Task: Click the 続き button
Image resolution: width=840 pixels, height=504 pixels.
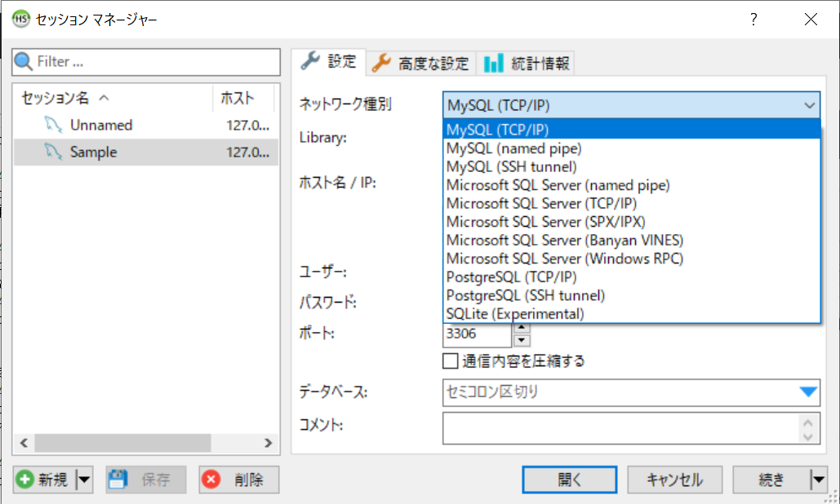Action: pyautogui.click(x=771, y=480)
